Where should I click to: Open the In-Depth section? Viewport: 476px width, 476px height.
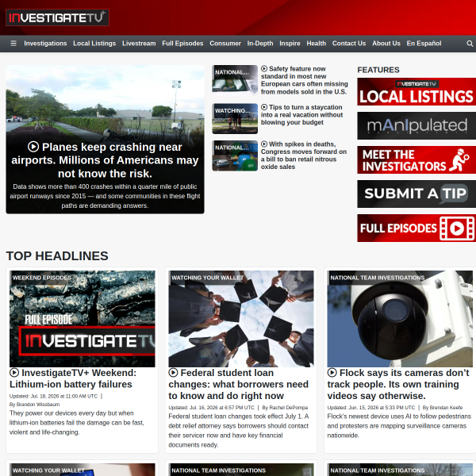pos(260,44)
